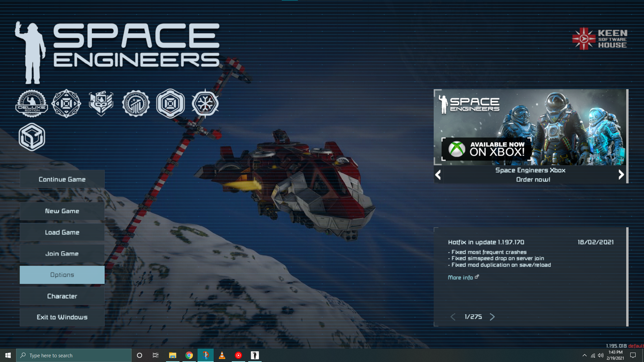644x362 pixels.
Task: Click the diamond-frame decorative pack DLC badge
Action: (x=66, y=104)
